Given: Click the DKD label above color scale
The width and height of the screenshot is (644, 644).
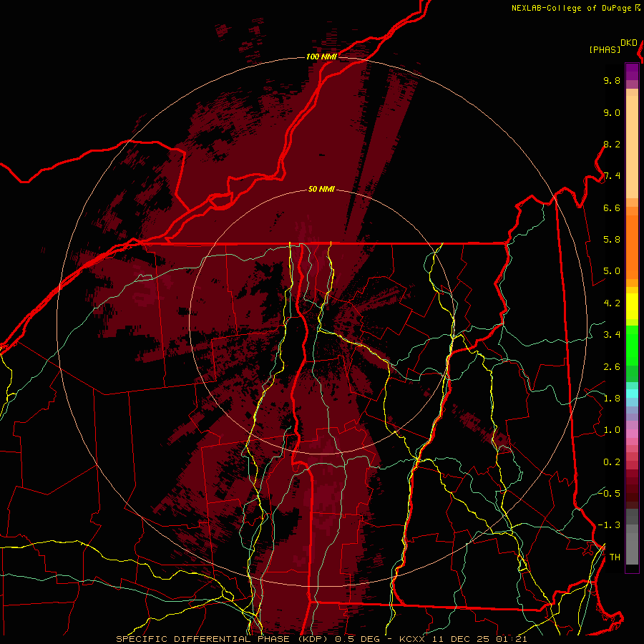Looking at the screenshot, I should 628,43.
